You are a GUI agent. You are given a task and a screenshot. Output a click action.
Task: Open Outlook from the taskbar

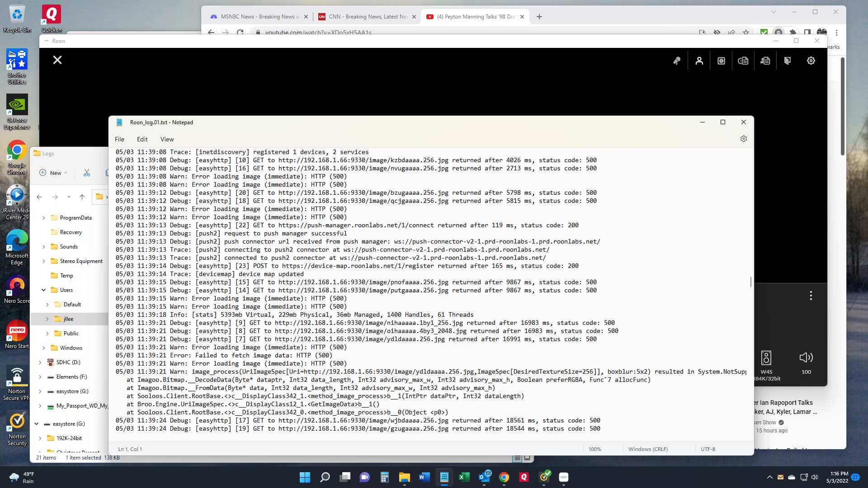[484, 477]
